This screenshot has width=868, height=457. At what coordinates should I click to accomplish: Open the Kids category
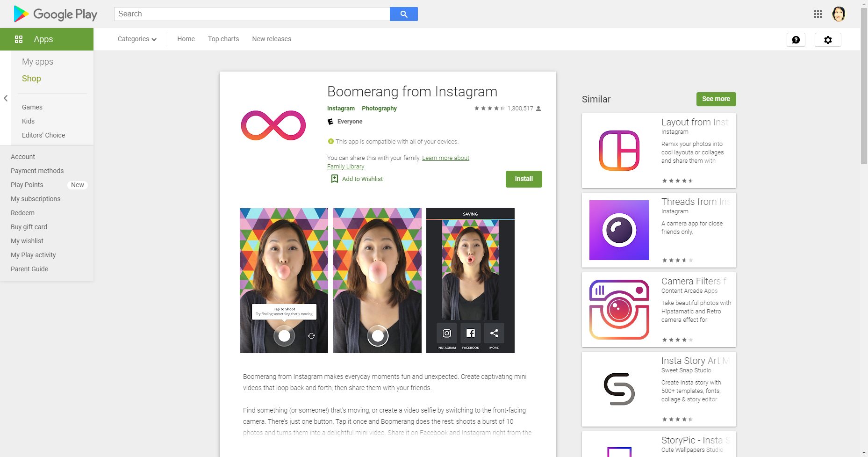[x=28, y=121]
